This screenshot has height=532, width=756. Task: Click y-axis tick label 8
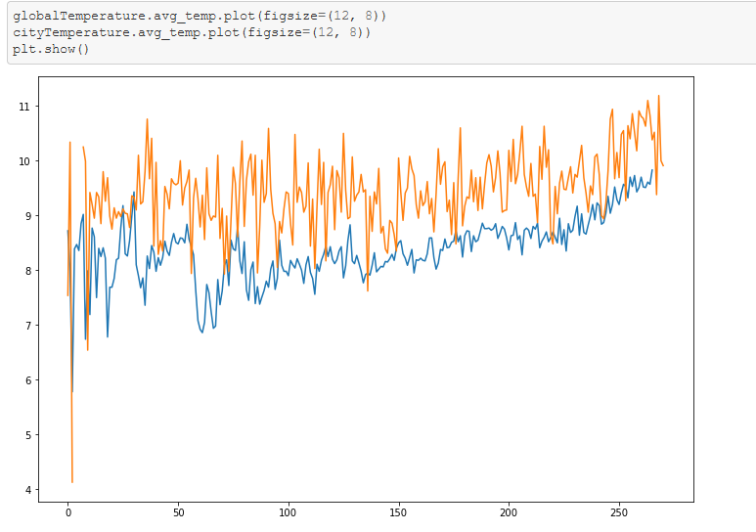click(27, 271)
